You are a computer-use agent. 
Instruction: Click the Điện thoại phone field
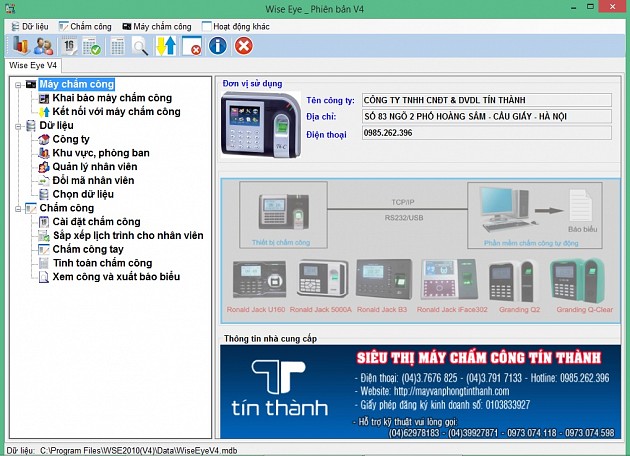point(487,133)
